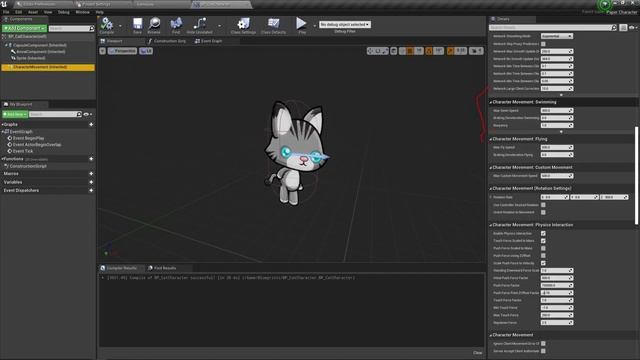
Task: Add a new graph with plus icon
Action: click(91, 124)
